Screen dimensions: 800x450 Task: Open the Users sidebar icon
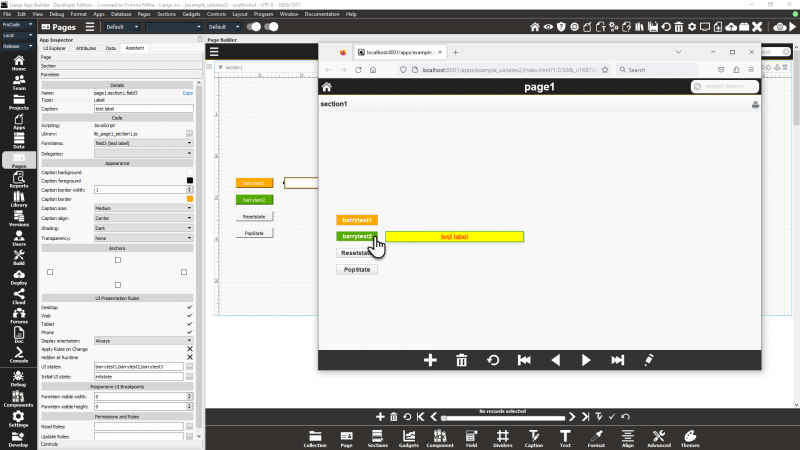(x=19, y=238)
